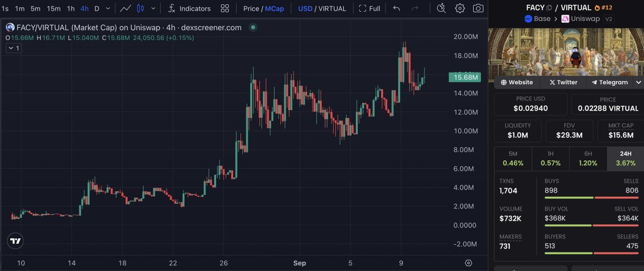Click the TradingView logo
The height and width of the screenshot is (271, 644).
(x=15, y=241)
